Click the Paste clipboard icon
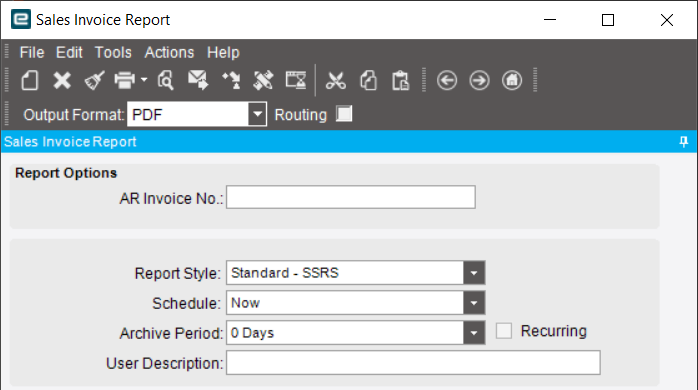698x390 pixels. [x=400, y=81]
